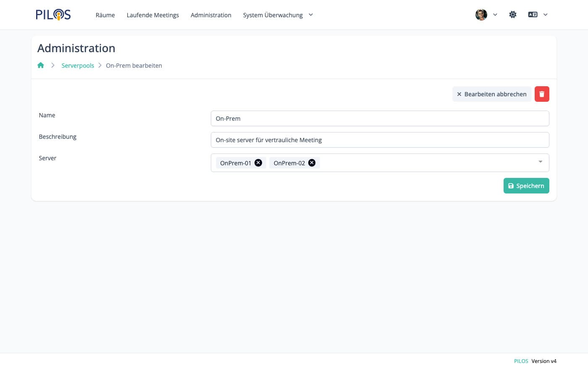Open the Räume menu item
The width and height of the screenshot is (588, 368).
coord(105,15)
